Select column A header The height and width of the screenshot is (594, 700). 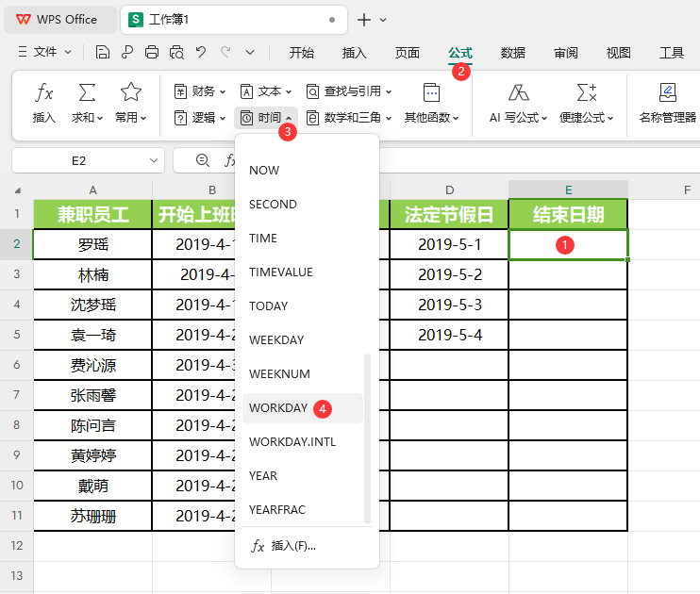(92, 190)
